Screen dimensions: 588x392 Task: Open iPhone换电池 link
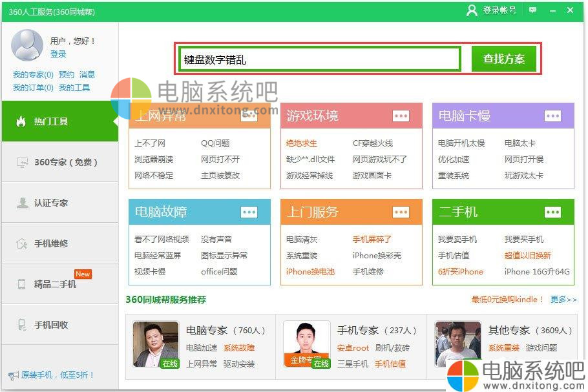(310, 271)
